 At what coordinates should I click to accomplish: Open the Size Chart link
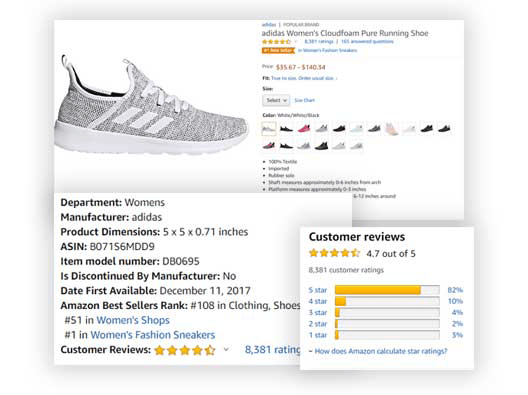coord(304,100)
